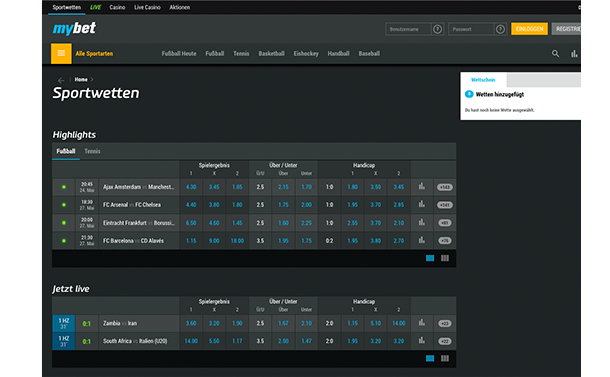
Task: Click the help icon next to Benutzername field
Action: [437, 29]
